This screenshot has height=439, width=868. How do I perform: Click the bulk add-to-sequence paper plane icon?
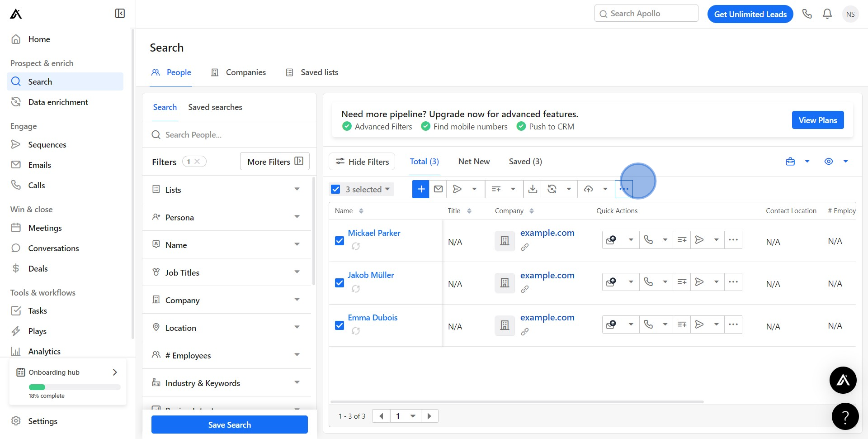tap(457, 189)
